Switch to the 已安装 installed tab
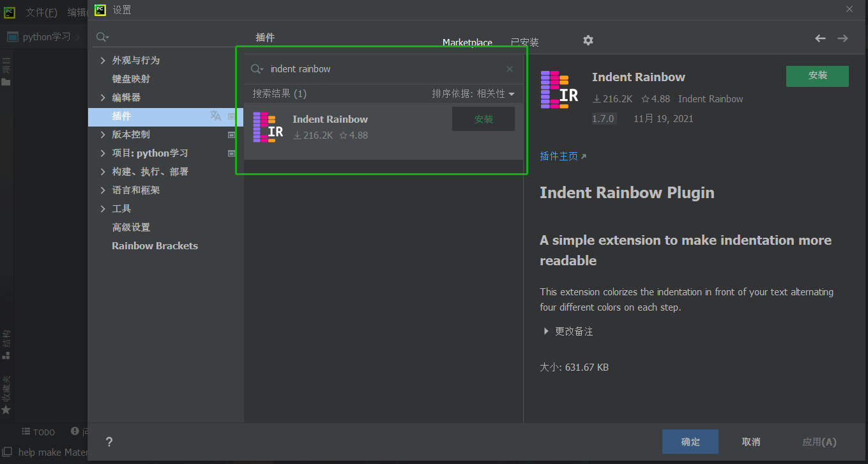 click(524, 42)
